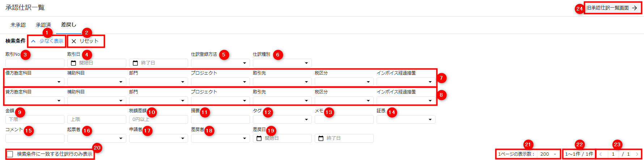Click the calendar icon for 差戻日 終了日
This screenshot has width=644, height=160.
(321, 138)
